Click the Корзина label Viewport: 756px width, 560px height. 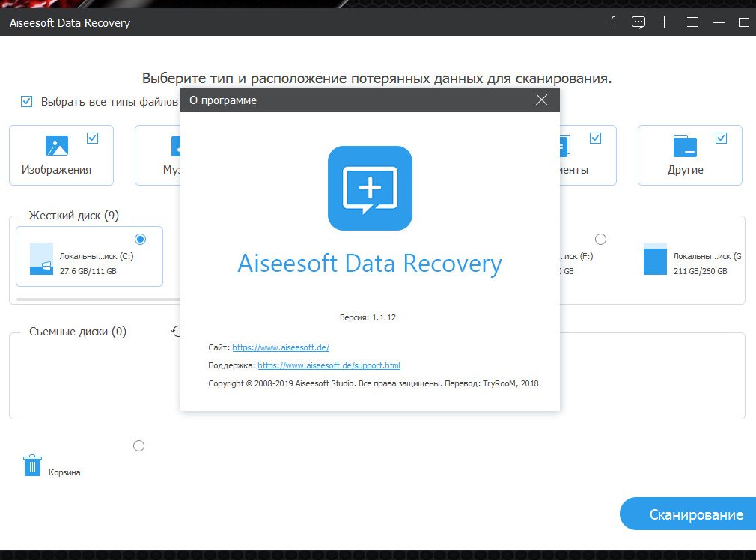pyautogui.click(x=64, y=472)
